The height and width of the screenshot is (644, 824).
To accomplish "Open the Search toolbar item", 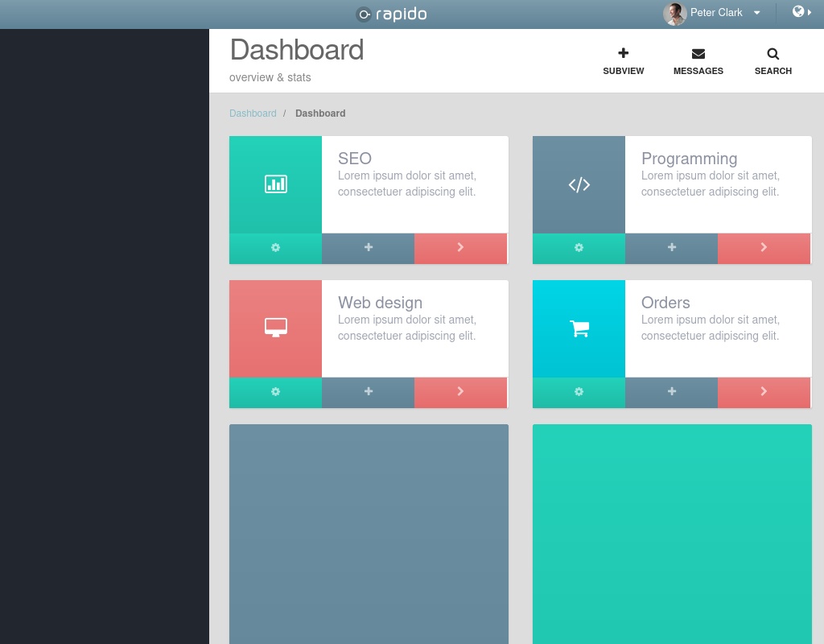I will pyautogui.click(x=772, y=61).
